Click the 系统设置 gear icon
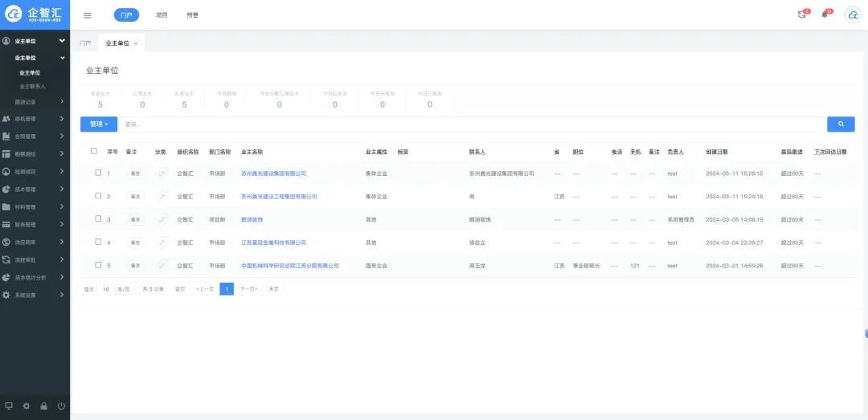The width and height of the screenshot is (868, 420). 6,295
